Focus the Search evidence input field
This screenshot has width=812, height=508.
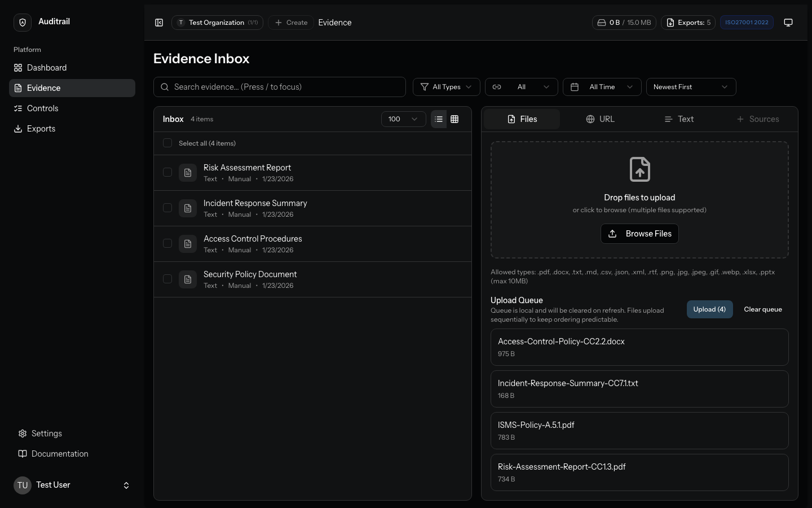[x=280, y=87]
